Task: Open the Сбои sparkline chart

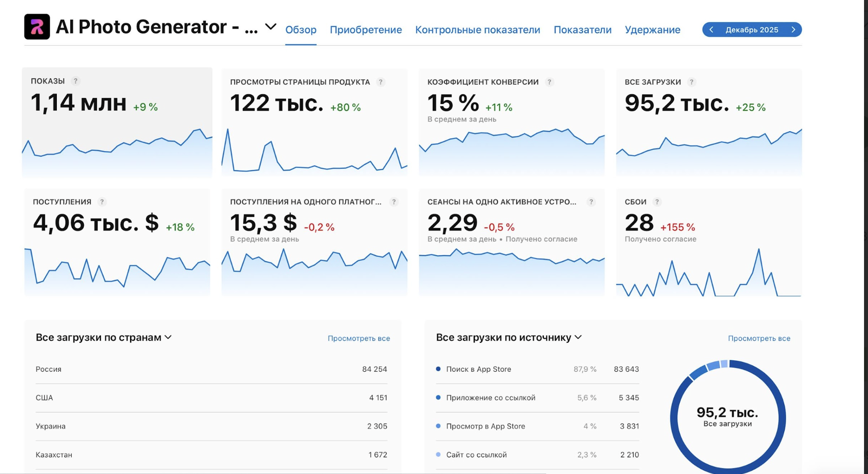Action: click(x=709, y=273)
